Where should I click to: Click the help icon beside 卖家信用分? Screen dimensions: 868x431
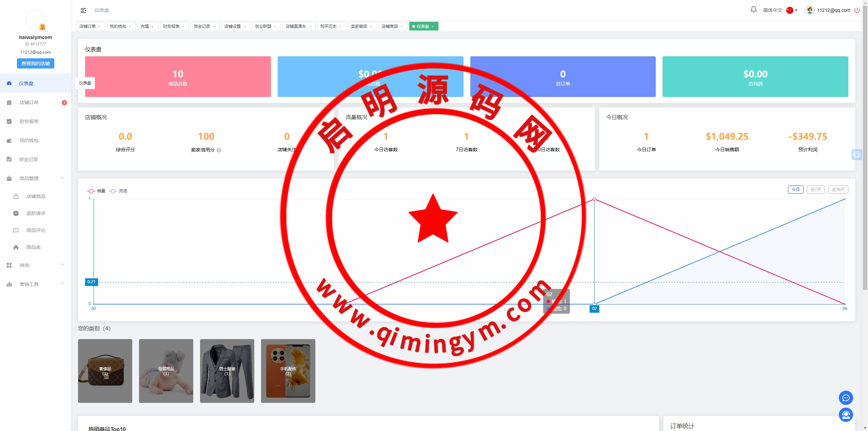pyautogui.click(x=219, y=150)
